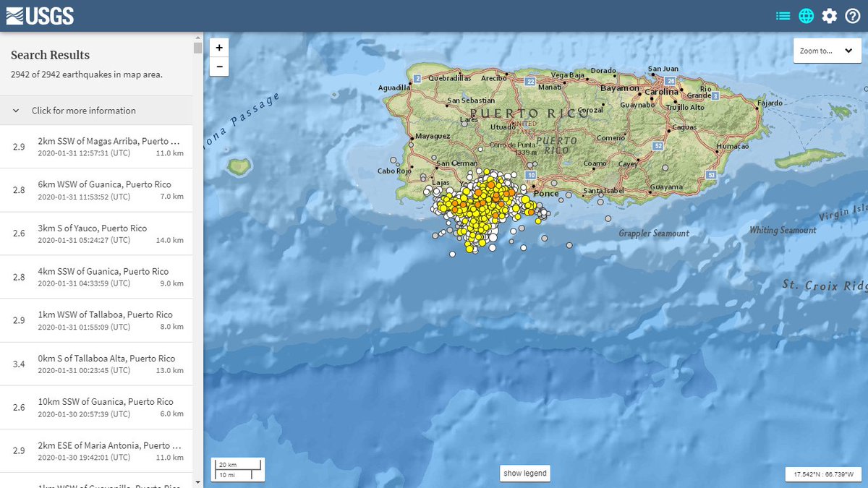This screenshot has height=488, width=868.
Task: Select the 0km S of Tallaboa Alta earthquake
Action: pos(96,364)
